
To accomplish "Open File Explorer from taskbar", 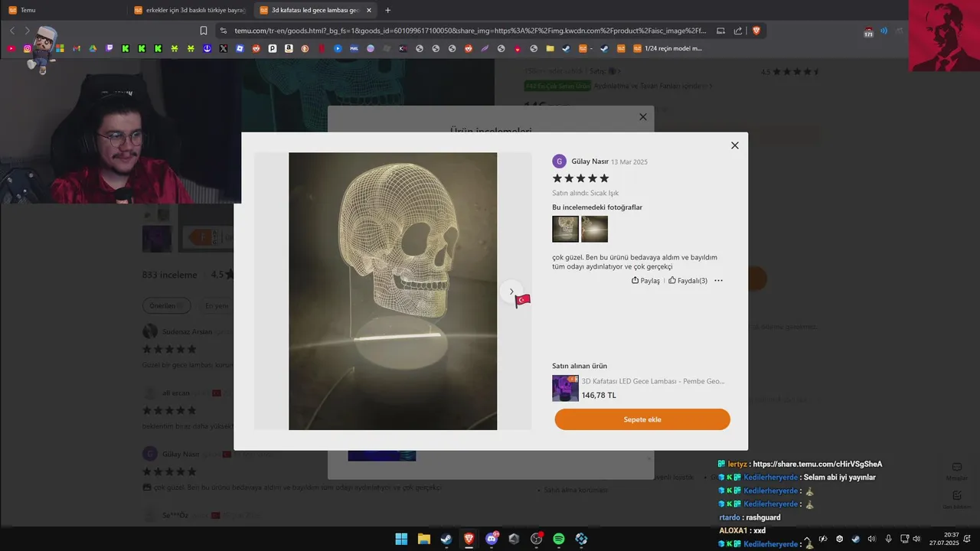I will click(424, 539).
